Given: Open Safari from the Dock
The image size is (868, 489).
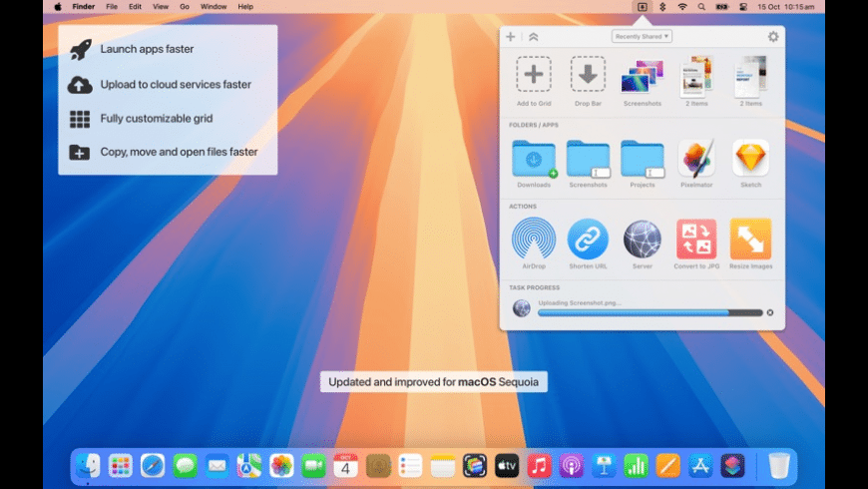Looking at the screenshot, I should [x=153, y=465].
